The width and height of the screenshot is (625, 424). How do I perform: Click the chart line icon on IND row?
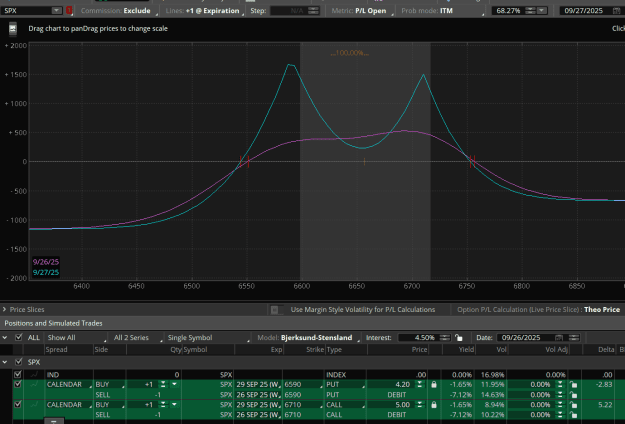coord(34,375)
